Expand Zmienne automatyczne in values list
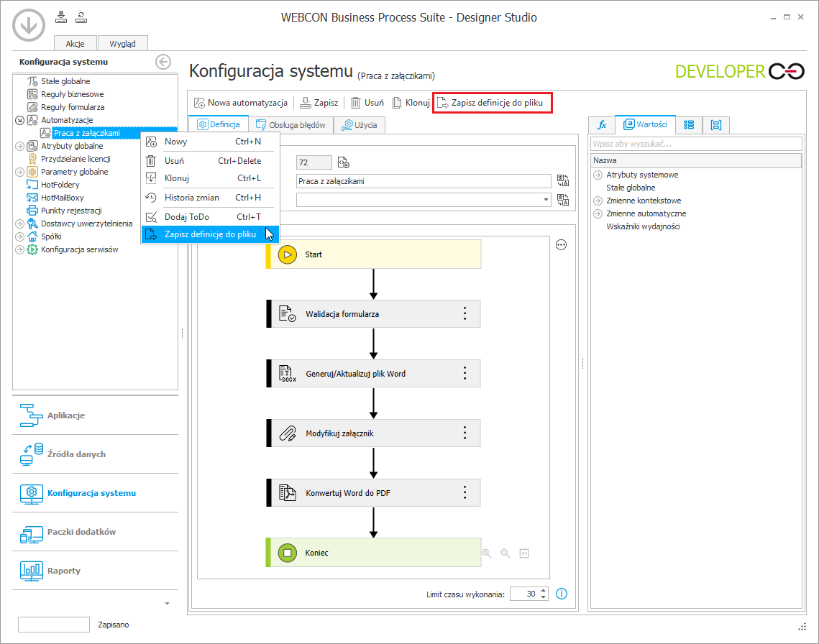This screenshot has width=819, height=644. click(598, 213)
